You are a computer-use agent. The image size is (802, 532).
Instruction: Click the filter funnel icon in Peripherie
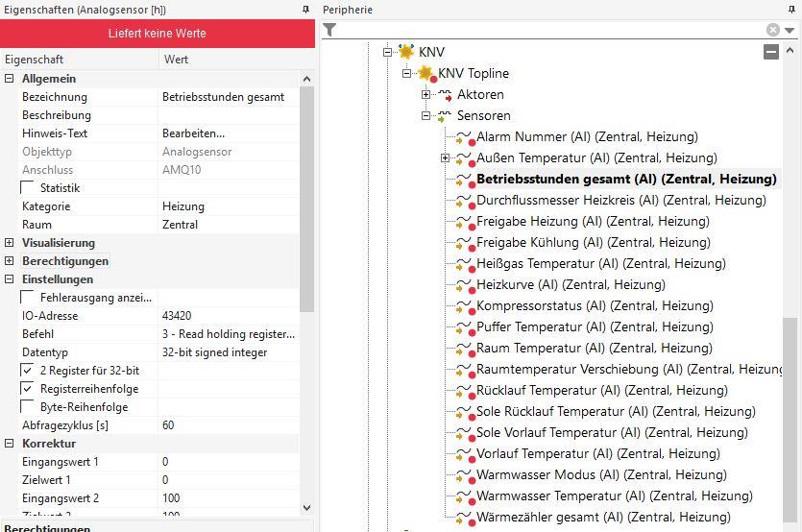pos(329,30)
